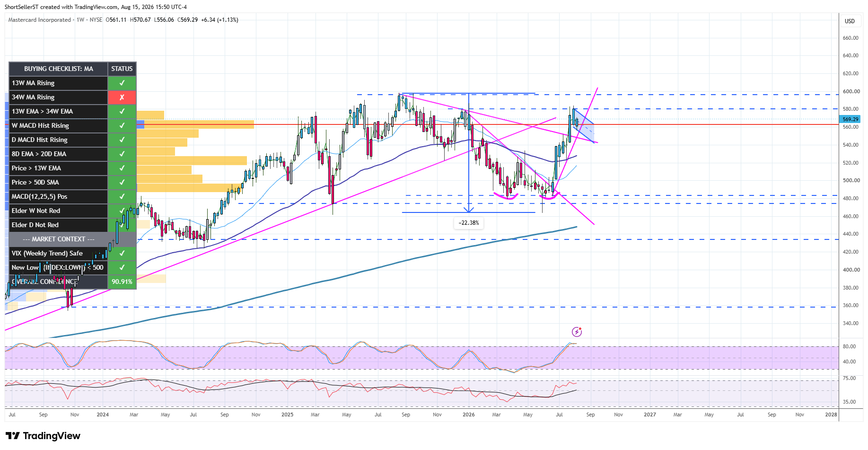Click the purple lightning bolt icon above the oscillator
This screenshot has width=868, height=450.
click(577, 332)
